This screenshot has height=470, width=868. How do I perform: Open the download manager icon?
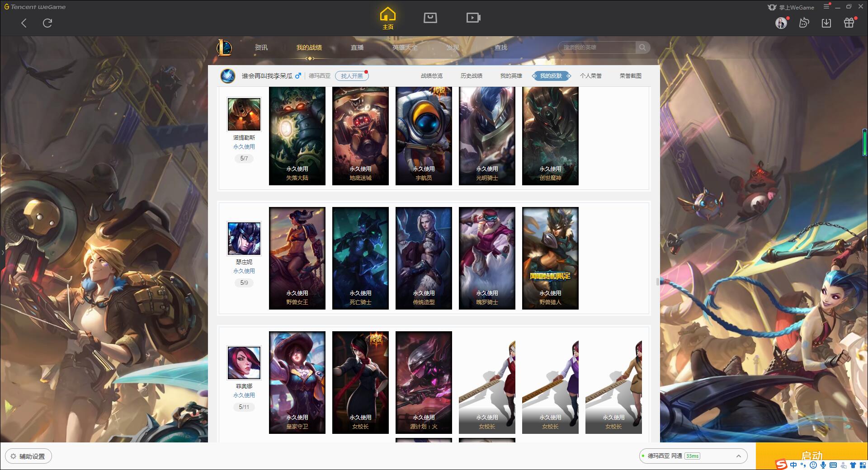tap(826, 23)
